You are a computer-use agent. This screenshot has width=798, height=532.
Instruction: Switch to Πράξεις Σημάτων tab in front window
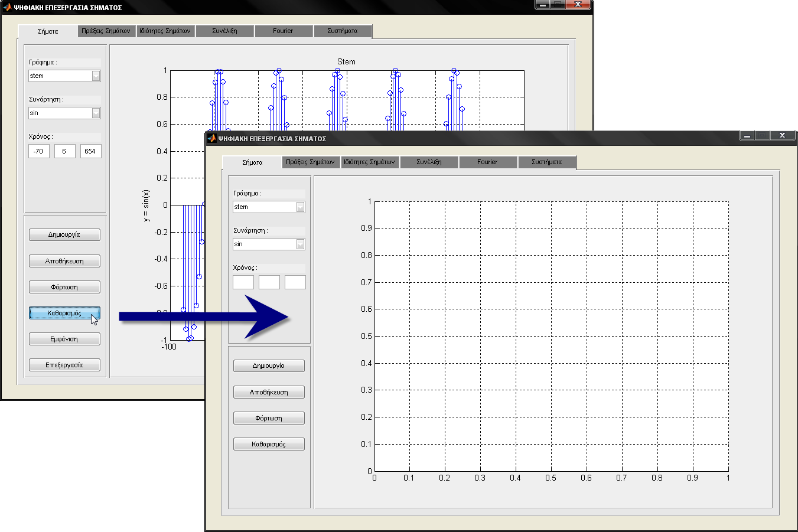pos(310,162)
